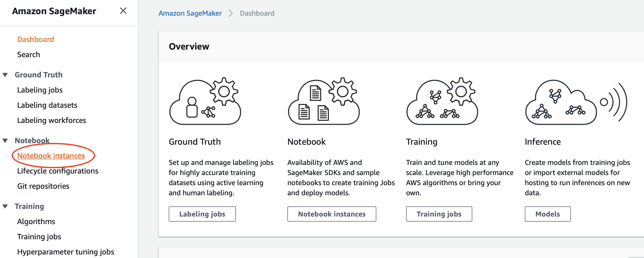Click the Dashboard breadcrumb text
Image resolution: width=644 pixels, height=258 pixels.
coord(257,13)
